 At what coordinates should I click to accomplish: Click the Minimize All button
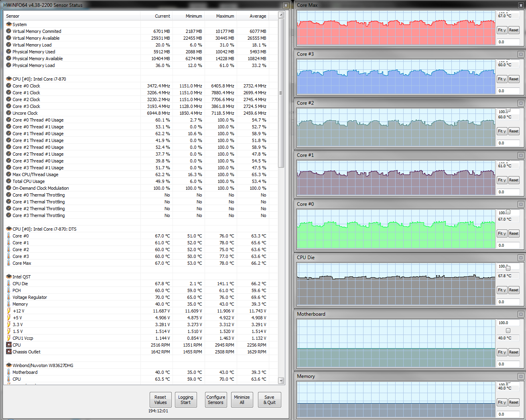pos(242,400)
